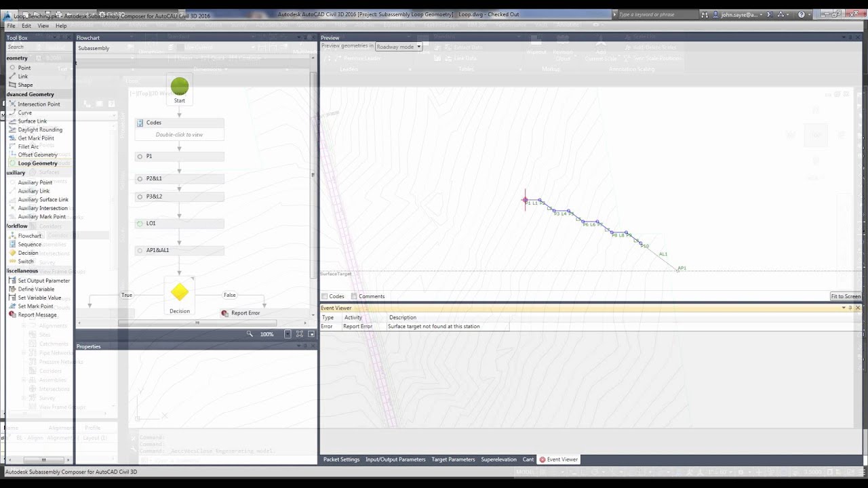This screenshot has width=868, height=488.
Task: Switch to the Cant tab
Action: tap(528, 460)
